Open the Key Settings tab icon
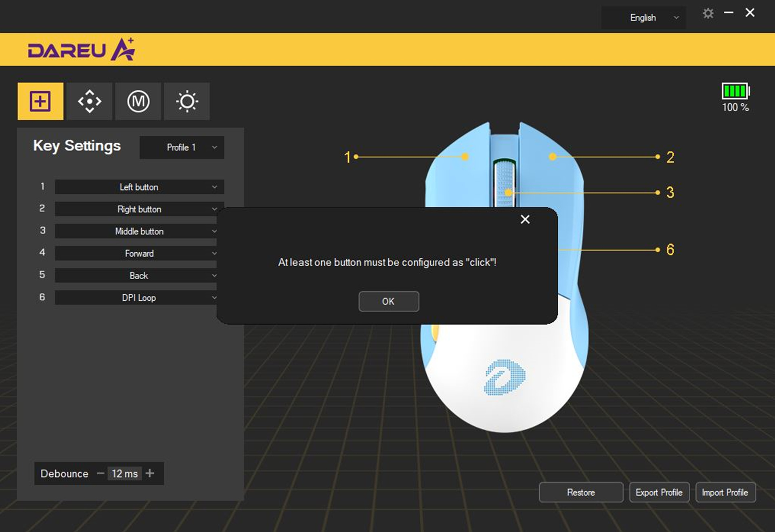The height and width of the screenshot is (532, 775). (40, 101)
